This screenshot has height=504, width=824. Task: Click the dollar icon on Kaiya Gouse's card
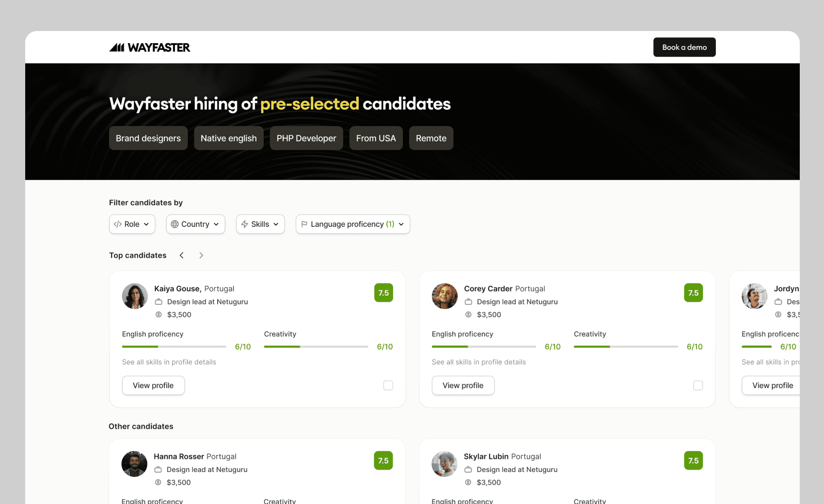158,315
